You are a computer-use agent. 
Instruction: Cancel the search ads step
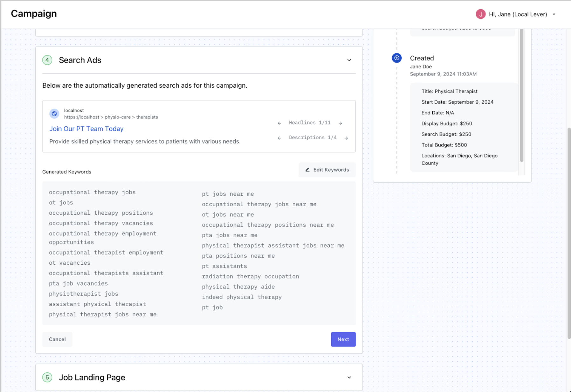(57, 339)
